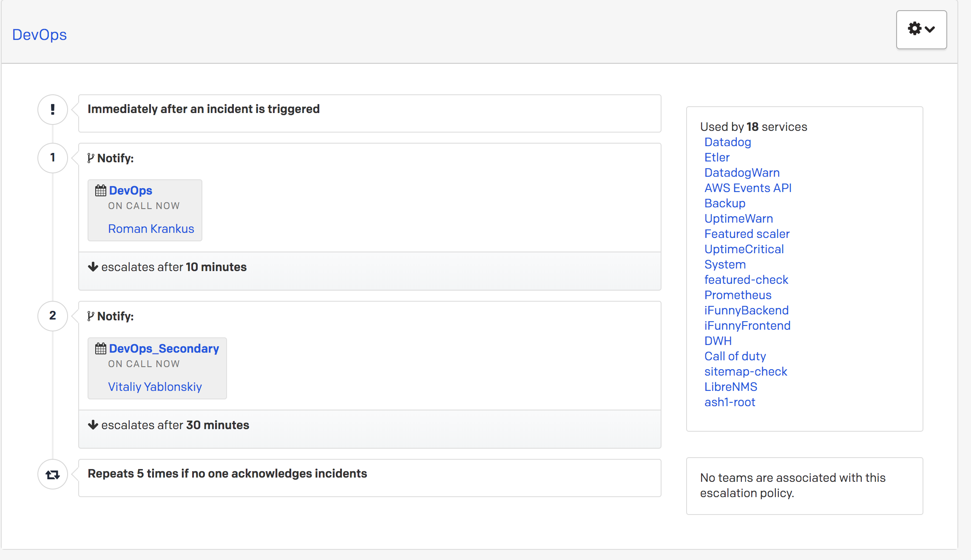
Task: Click the down arrow by 30 minutes escalation
Action: tap(93, 425)
